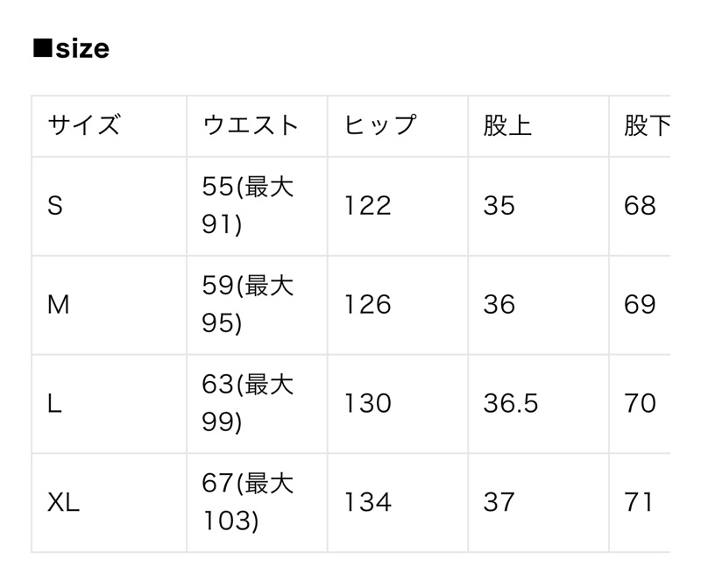Click the L size row label
This screenshot has width=701, height=588.
click(x=54, y=404)
